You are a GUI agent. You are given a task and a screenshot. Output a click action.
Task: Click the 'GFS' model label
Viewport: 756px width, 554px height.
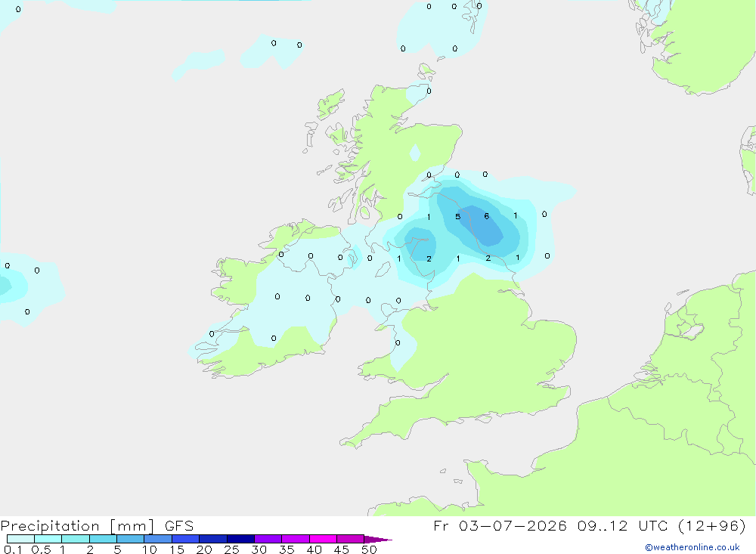pos(179,526)
